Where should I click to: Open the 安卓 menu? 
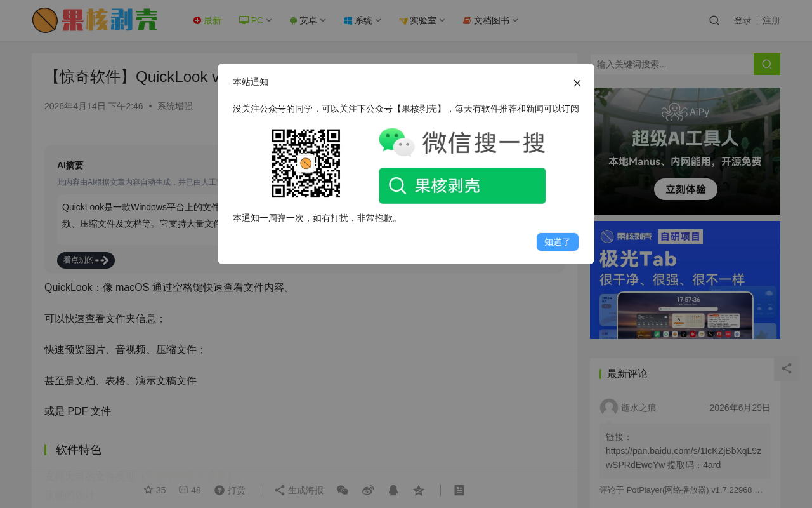(303, 20)
